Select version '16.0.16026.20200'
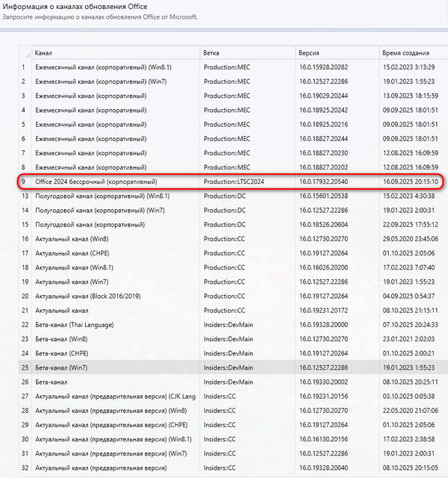The height and width of the screenshot is (478, 448). coord(337,267)
